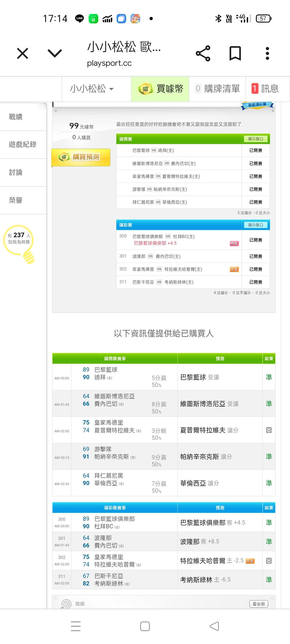Click prediction 巴黎籃球 受讓
The width and height of the screenshot is (290, 644).
(x=200, y=377)
